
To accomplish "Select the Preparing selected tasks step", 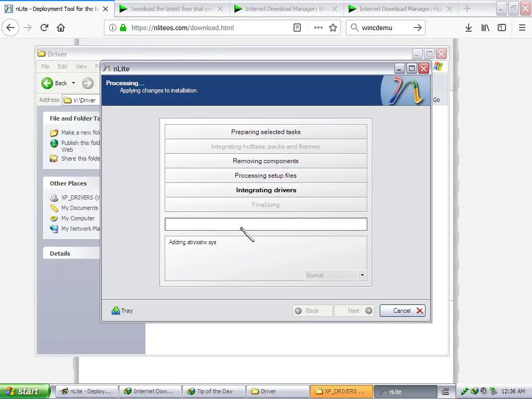I will pos(266,132).
